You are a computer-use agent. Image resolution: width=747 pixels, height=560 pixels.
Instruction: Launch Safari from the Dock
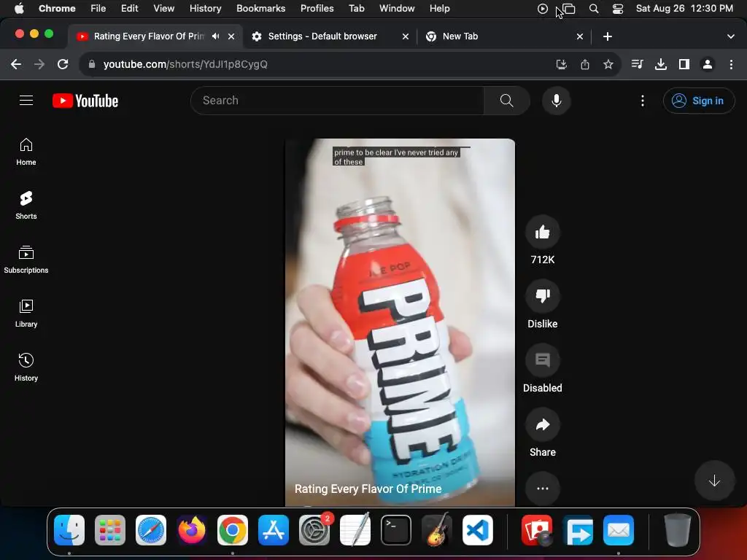click(x=151, y=530)
